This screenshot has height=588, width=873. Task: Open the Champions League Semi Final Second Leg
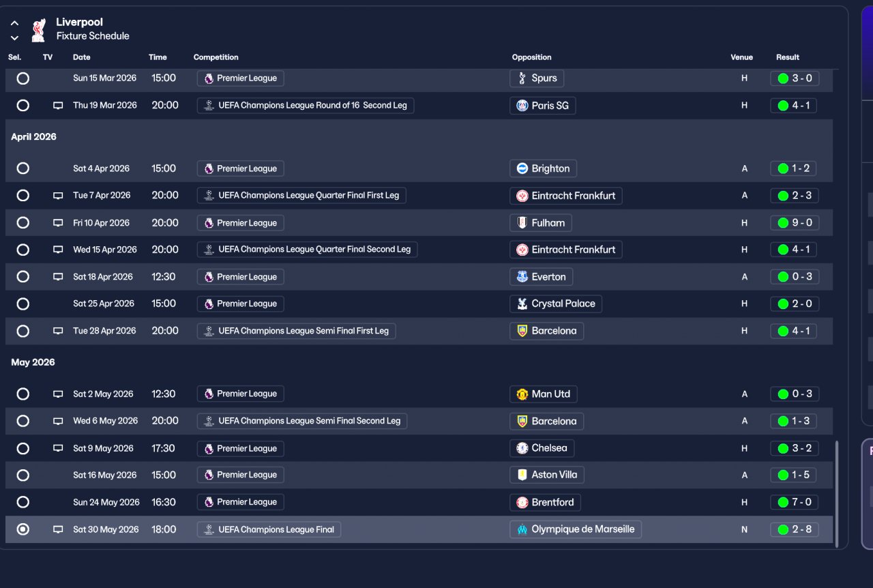pos(302,422)
